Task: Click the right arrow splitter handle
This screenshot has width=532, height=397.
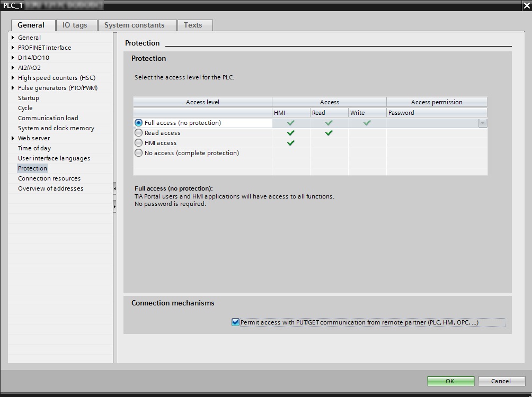Action: (x=114, y=205)
